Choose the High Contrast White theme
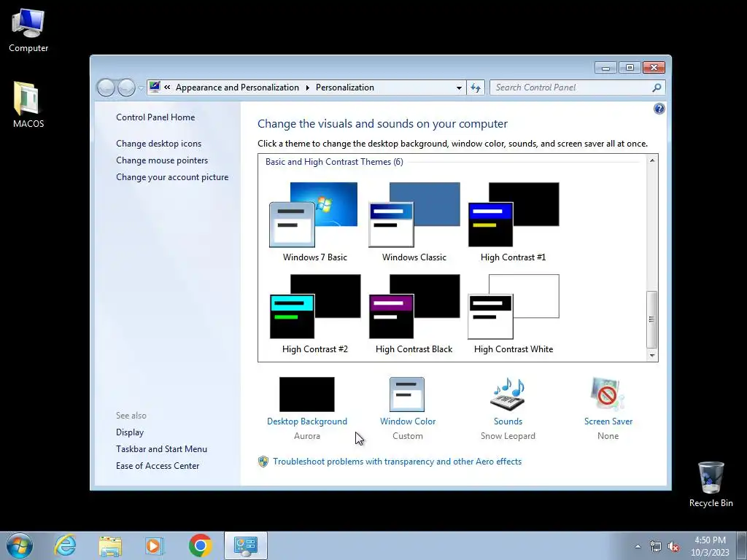 pyautogui.click(x=513, y=314)
